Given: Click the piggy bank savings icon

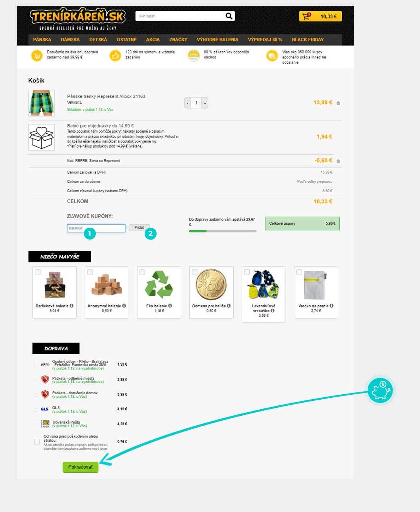Looking at the screenshot, I should click(380, 391).
